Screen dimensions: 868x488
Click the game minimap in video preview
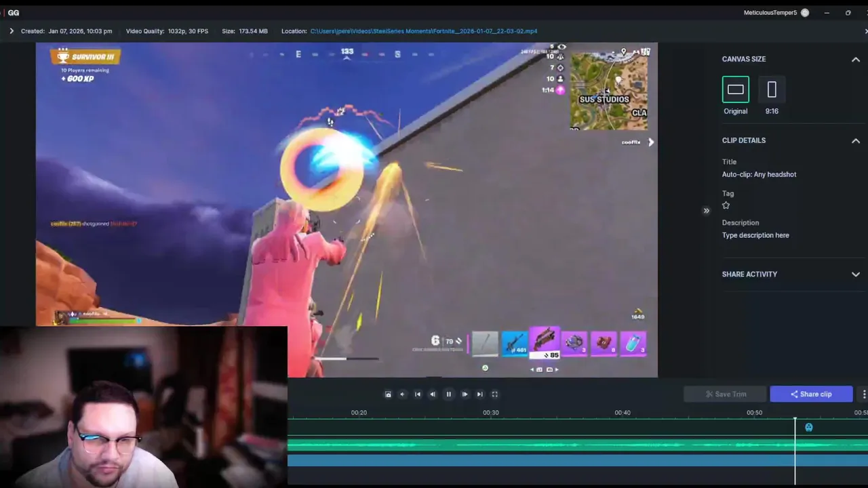609,91
